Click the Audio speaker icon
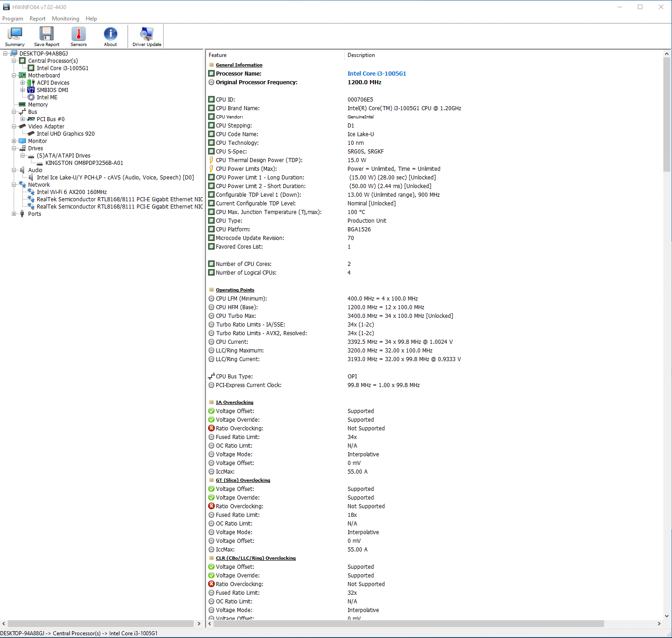The height and width of the screenshot is (638, 672). [x=22, y=170]
